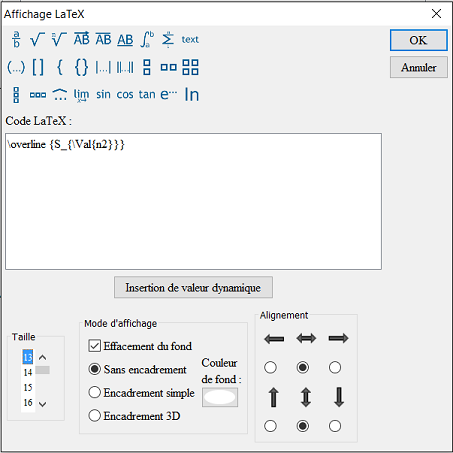Select size 15 in the Taille list
The image size is (453, 453).
point(28,387)
